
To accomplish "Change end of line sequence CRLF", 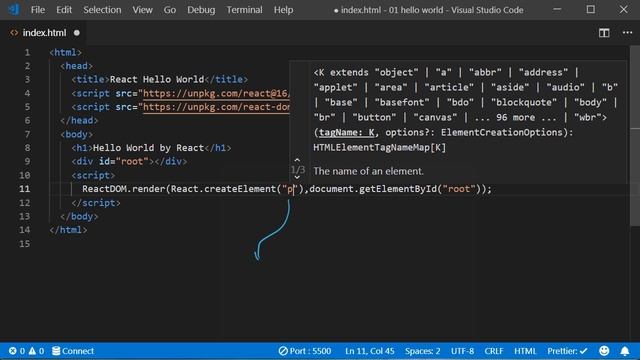I will (494, 351).
